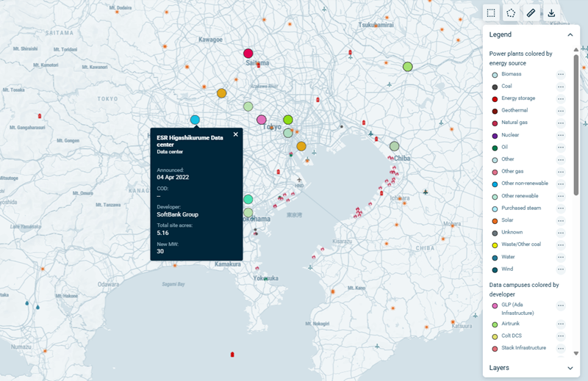Viewport: 588px width, 381px height.
Task: Choose the ruler measure tool
Action: point(531,12)
